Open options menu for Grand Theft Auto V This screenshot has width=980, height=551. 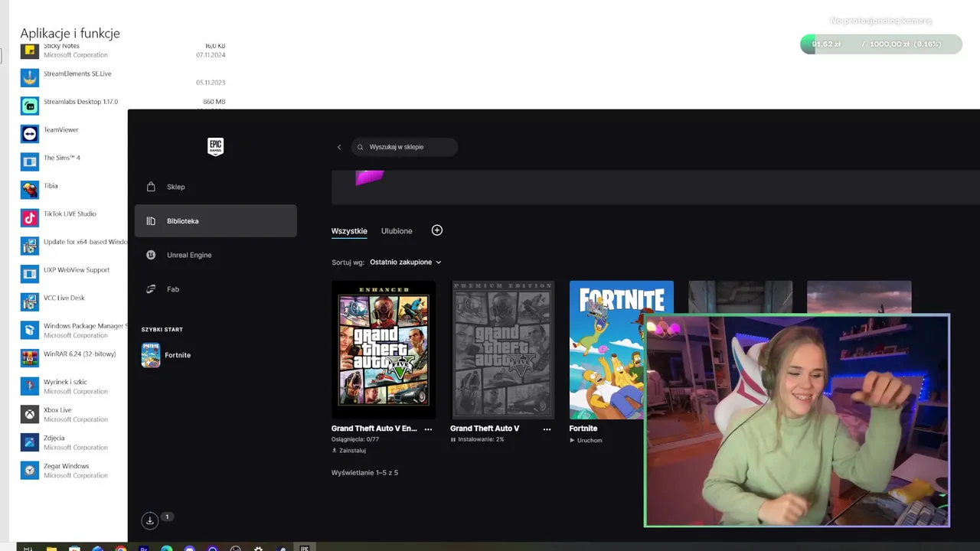point(547,429)
